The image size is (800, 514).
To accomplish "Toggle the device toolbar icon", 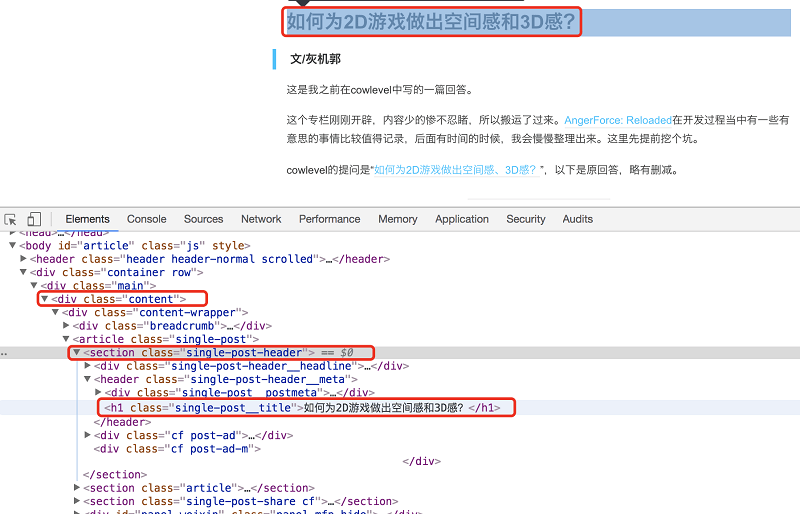I will point(34,219).
